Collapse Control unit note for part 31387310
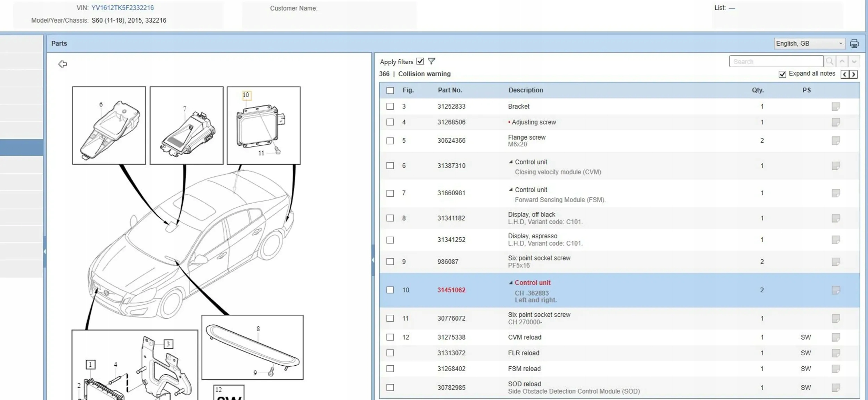The image size is (868, 400). coord(510,162)
